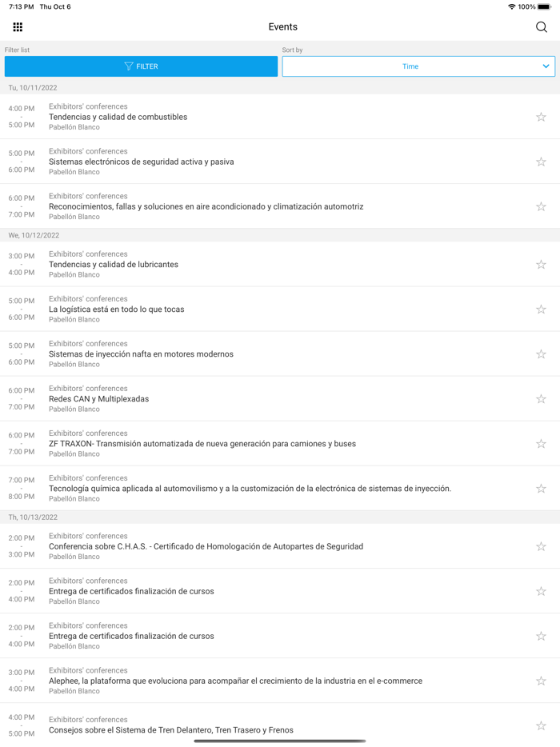
Task: Open Consejos sobre el Sistema de Tren Delantero
Action: 171,729
